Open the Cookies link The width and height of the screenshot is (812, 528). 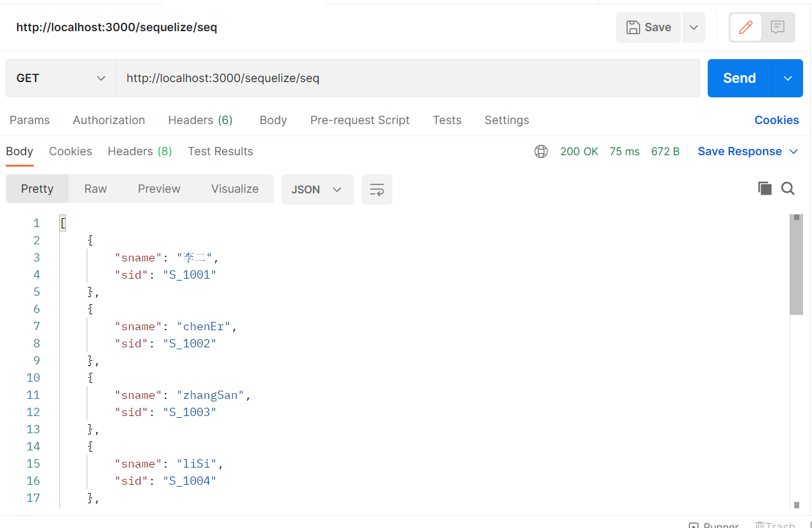click(776, 120)
